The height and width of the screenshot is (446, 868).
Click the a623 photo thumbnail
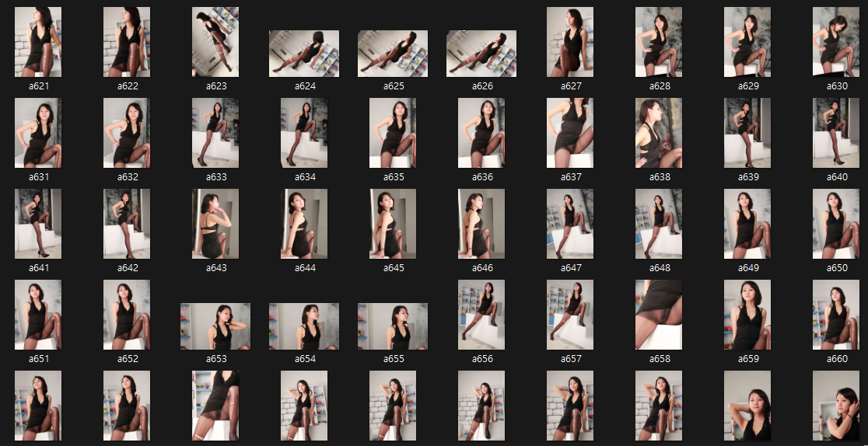pyautogui.click(x=215, y=42)
